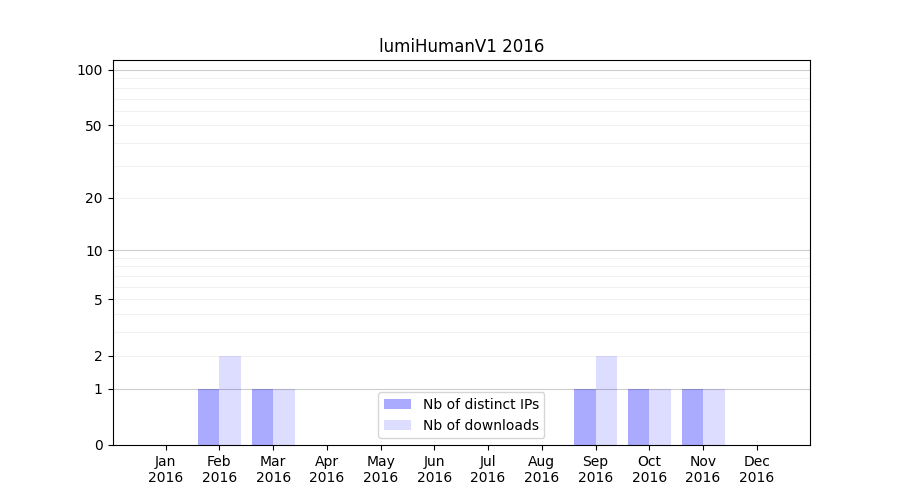Image resolution: width=900 pixels, height=500 pixels.
Task: Click the Nb of distinct IPs legend text
Action: point(480,404)
